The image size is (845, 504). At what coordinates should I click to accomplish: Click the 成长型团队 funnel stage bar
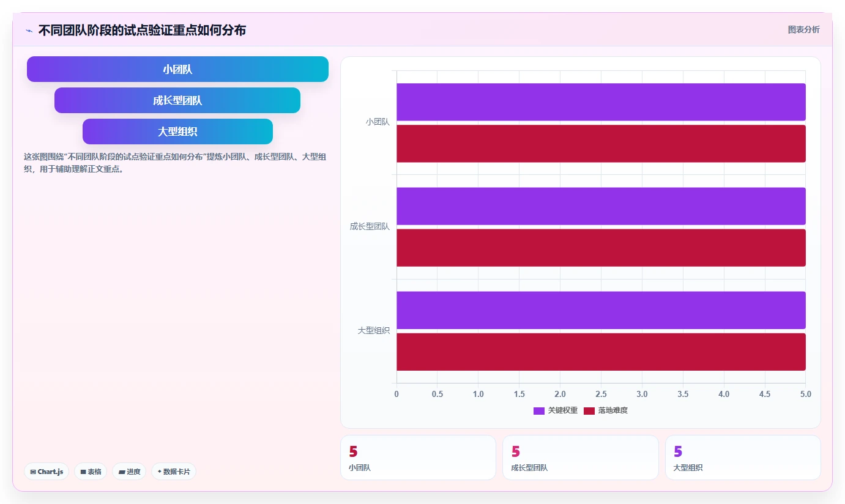pyautogui.click(x=177, y=100)
